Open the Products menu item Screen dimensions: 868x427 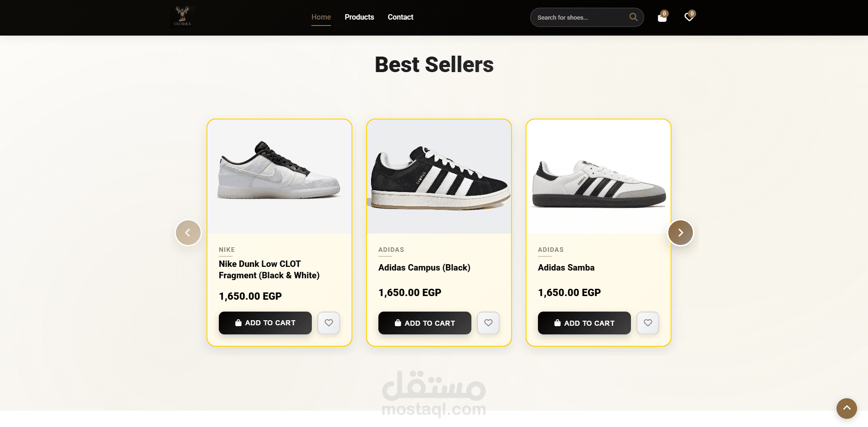[x=359, y=17]
